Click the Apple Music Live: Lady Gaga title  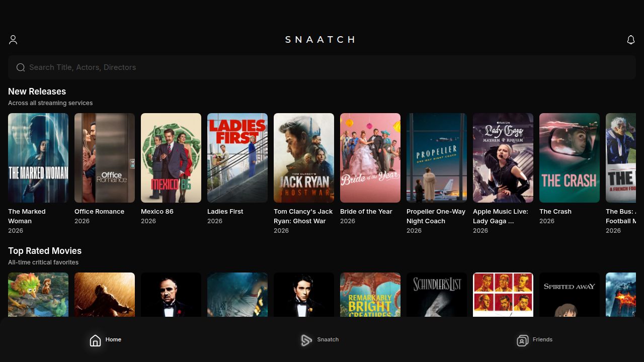pos(500,216)
